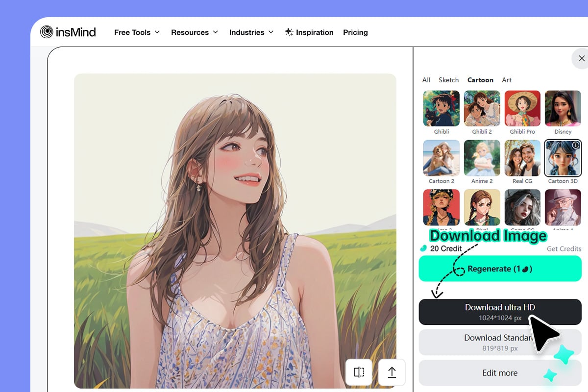
Task: Toggle the before/after compare icon
Action: point(359,372)
